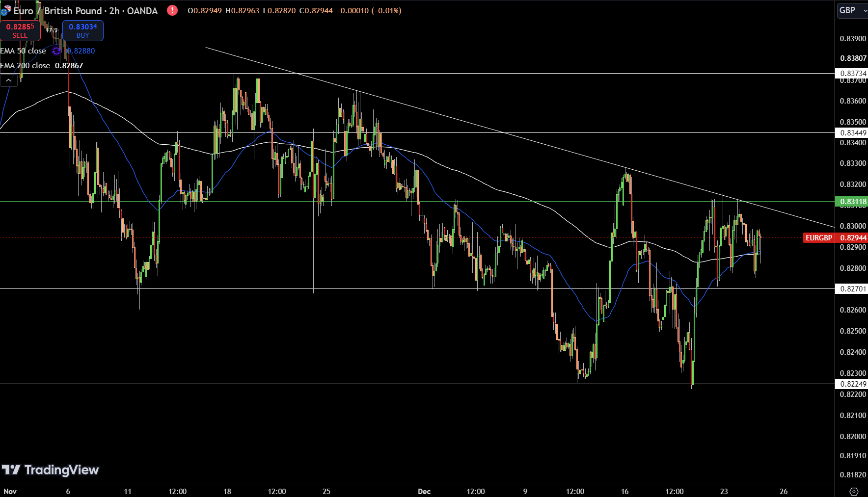
Task: Click the 0.82000 price axis label
Action: coord(853,437)
